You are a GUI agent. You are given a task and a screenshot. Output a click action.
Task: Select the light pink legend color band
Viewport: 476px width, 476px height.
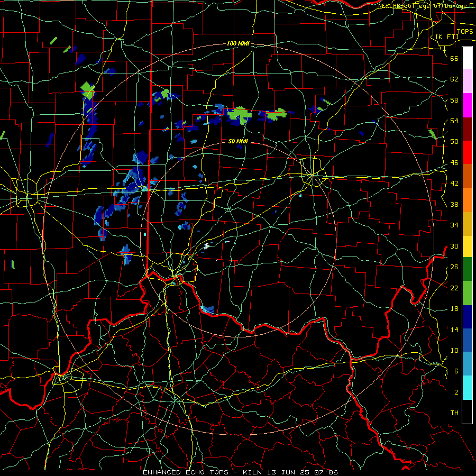pyautogui.click(x=467, y=81)
